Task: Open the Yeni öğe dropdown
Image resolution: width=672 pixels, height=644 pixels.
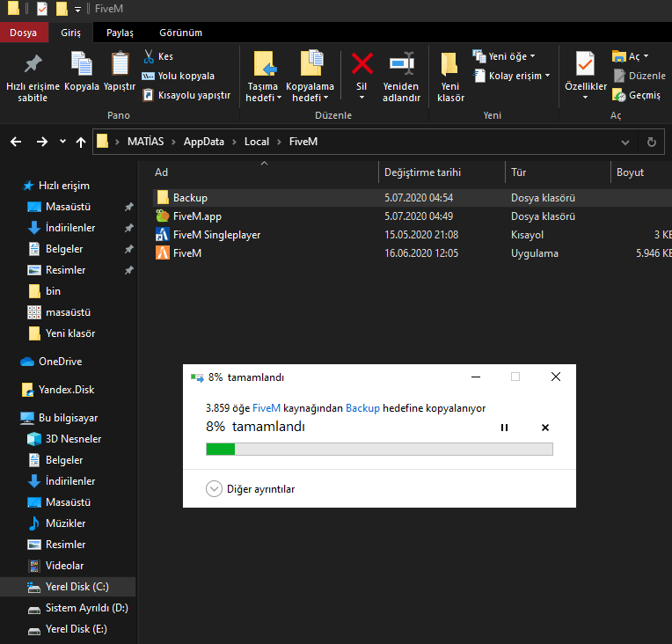Action: point(504,56)
